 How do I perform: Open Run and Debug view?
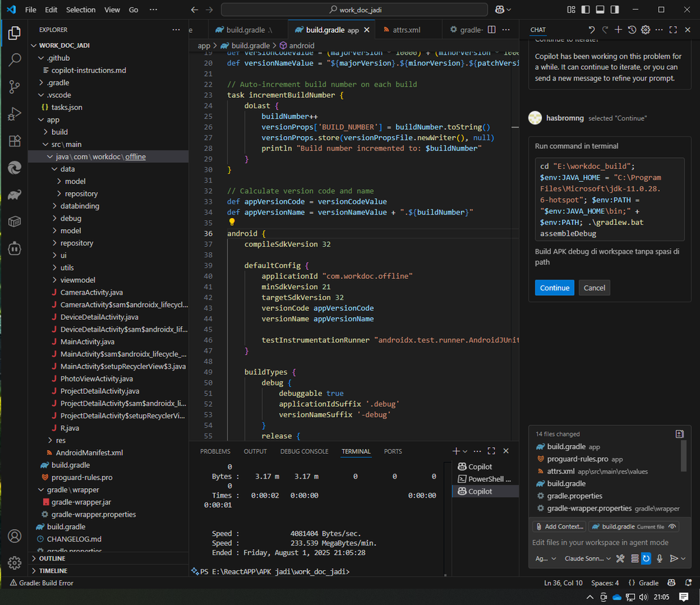tap(14, 114)
